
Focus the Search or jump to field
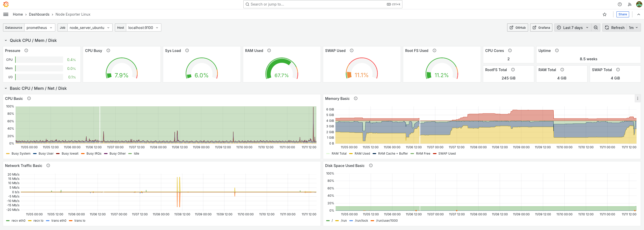click(323, 4)
